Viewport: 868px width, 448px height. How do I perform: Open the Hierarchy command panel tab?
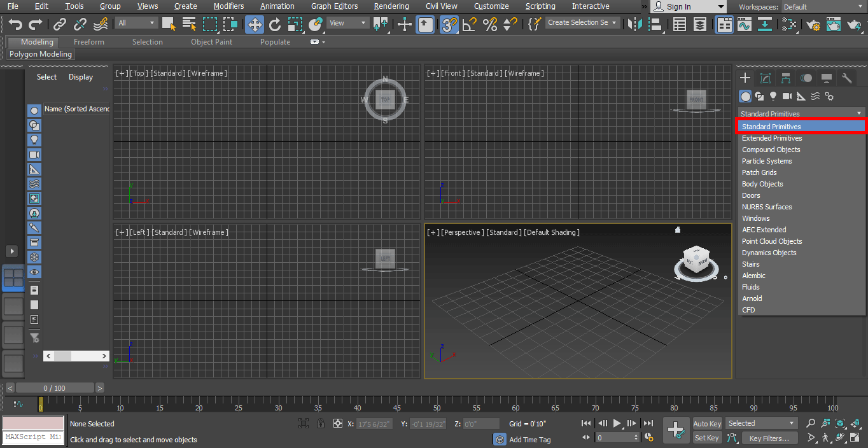786,78
